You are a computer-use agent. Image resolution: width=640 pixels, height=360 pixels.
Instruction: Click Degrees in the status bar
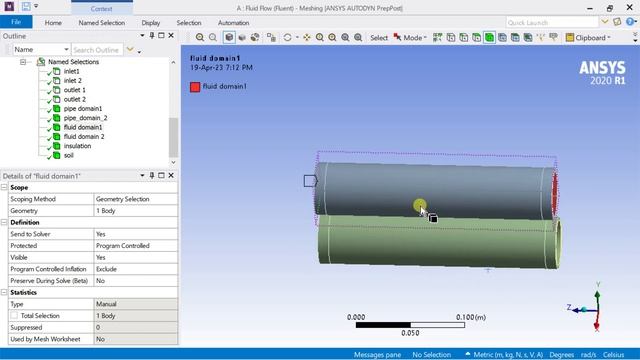(x=562, y=355)
